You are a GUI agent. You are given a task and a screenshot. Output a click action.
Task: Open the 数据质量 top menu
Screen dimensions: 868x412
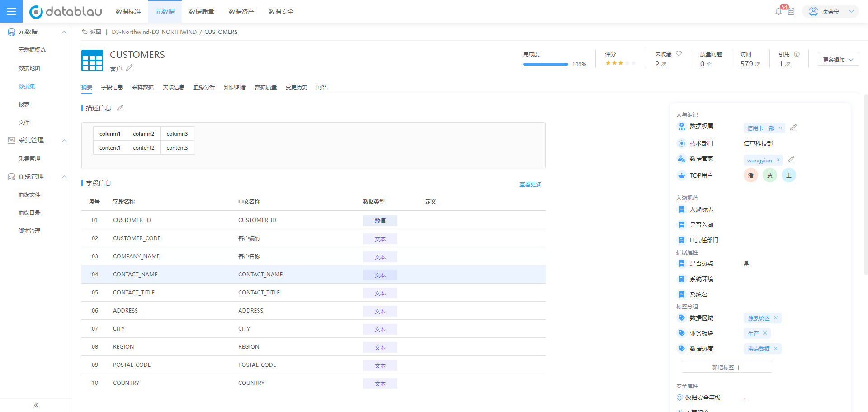click(x=202, y=12)
